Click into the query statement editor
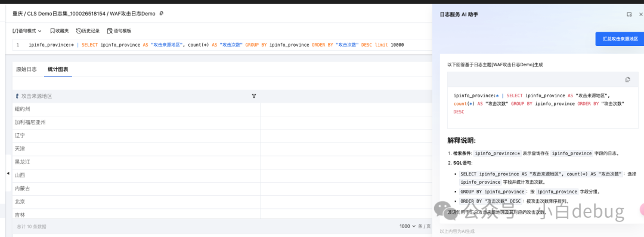The width and height of the screenshot is (644, 237). tap(222, 44)
